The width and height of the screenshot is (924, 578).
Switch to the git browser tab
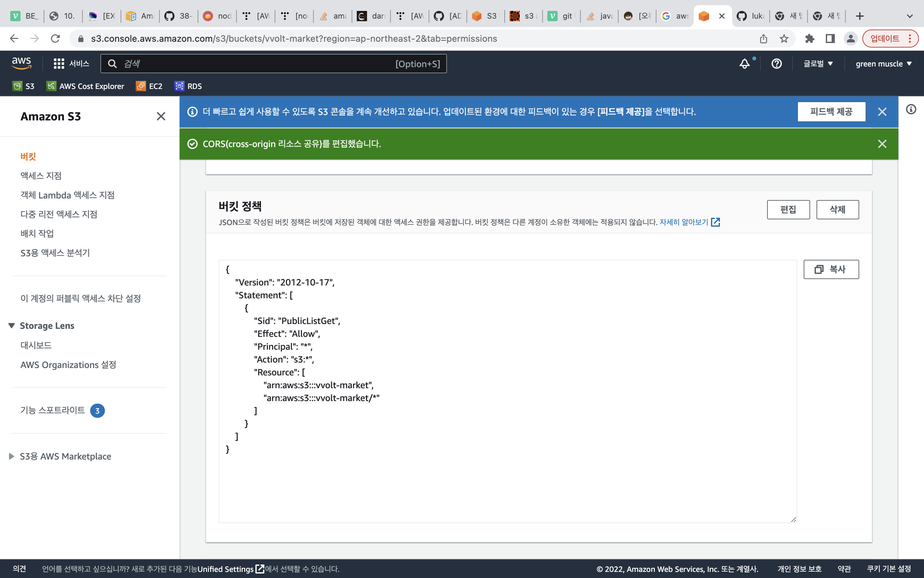[x=561, y=16]
